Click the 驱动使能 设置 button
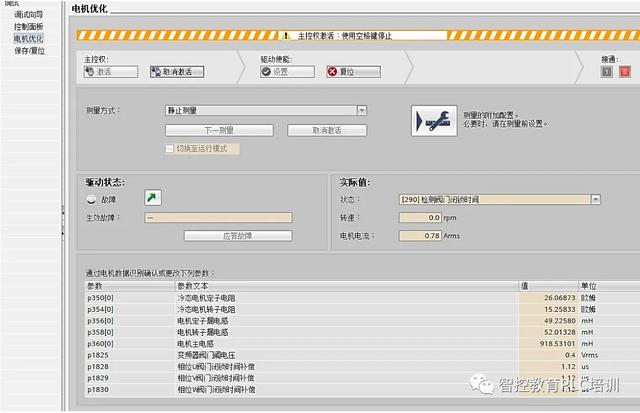The width and height of the screenshot is (640, 413). click(287, 72)
